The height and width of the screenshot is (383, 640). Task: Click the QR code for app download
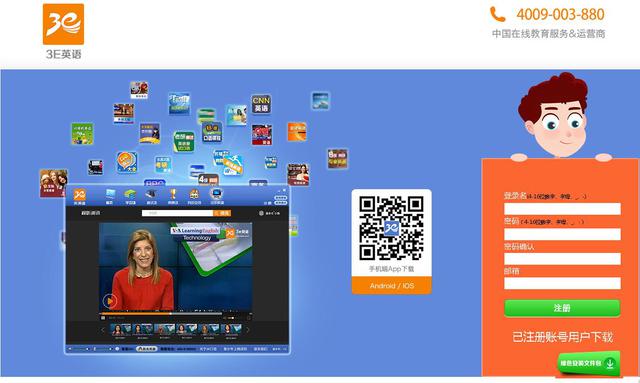click(391, 228)
